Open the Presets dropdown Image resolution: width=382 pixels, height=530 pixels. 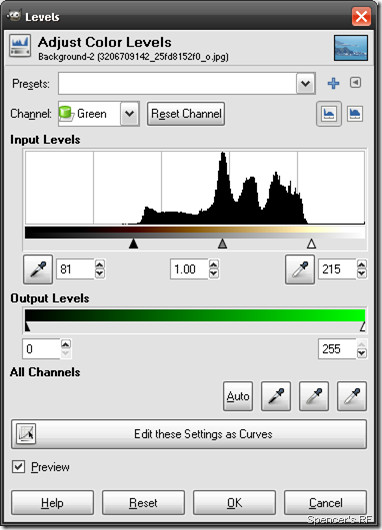click(306, 83)
